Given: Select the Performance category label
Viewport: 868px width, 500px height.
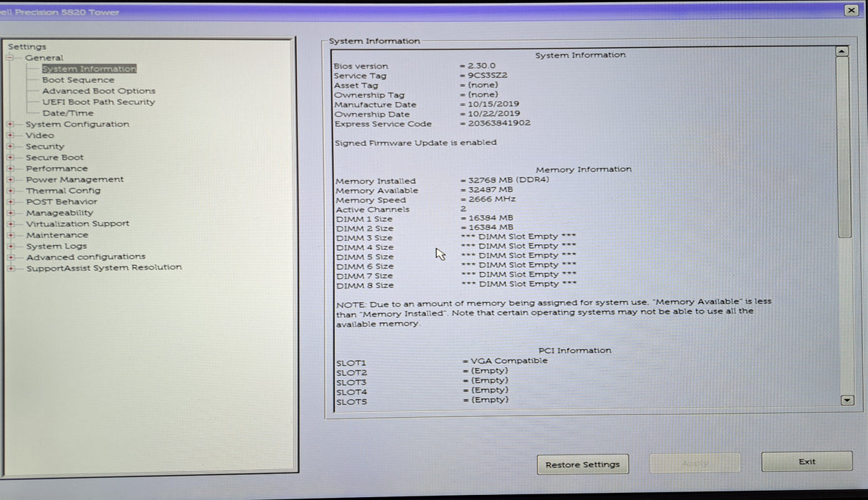Looking at the screenshot, I should [57, 169].
